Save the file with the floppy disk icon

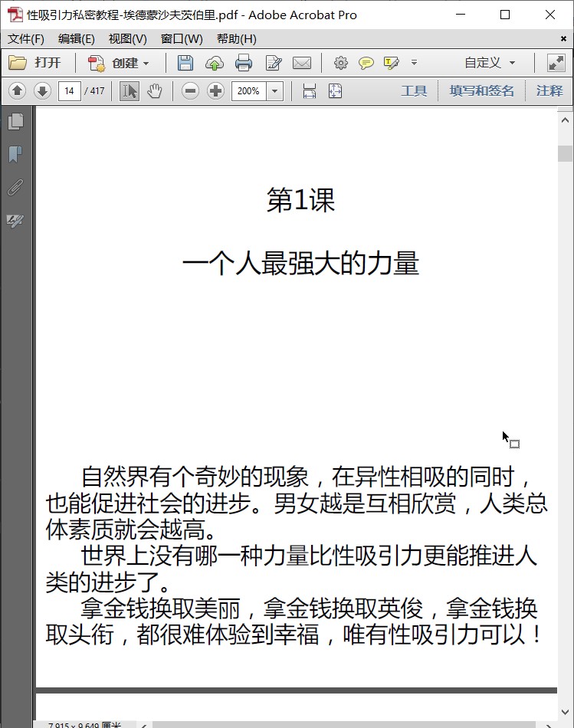pyautogui.click(x=185, y=63)
